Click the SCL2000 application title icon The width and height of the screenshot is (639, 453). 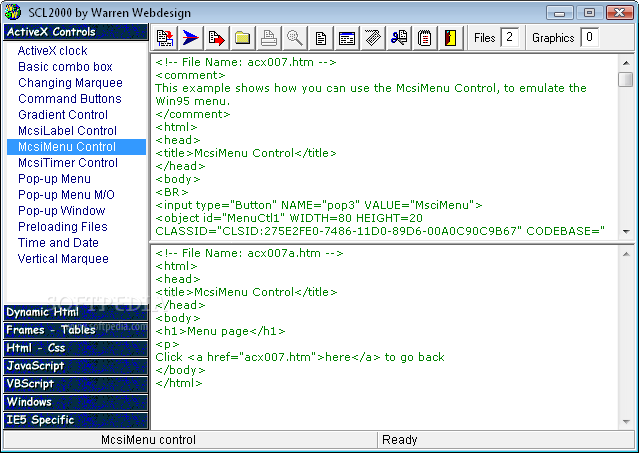point(13,12)
